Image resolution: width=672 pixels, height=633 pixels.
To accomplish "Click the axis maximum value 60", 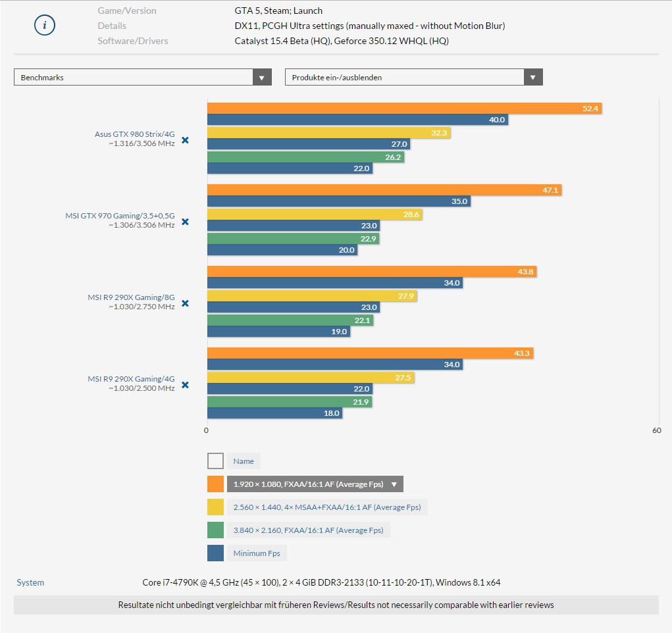I will pos(657,430).
